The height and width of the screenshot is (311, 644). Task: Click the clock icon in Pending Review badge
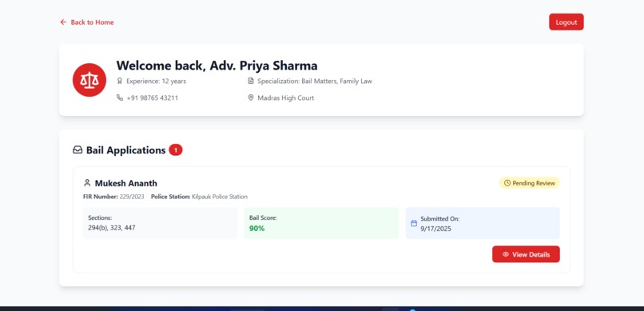[x=507, y=183]
